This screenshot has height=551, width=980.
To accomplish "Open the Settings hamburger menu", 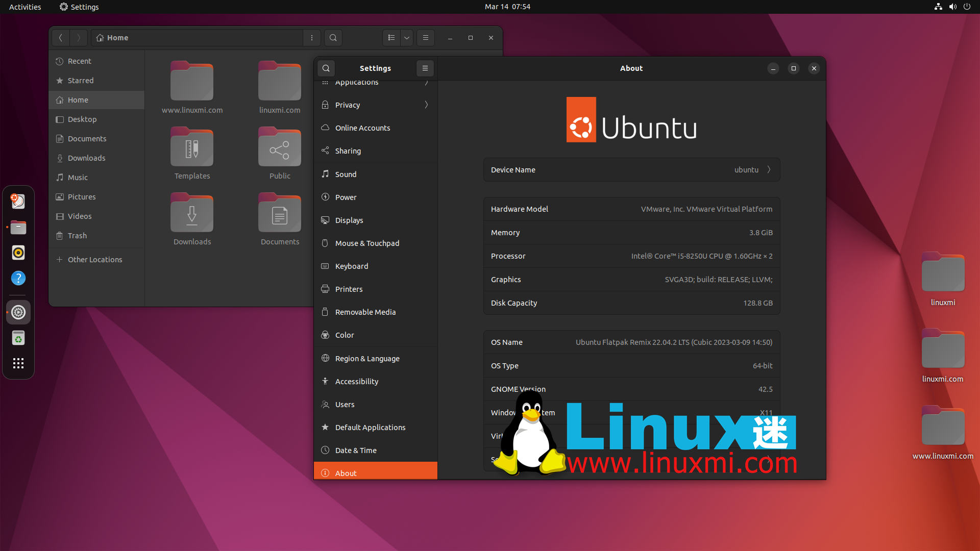I will pos(425,68).
